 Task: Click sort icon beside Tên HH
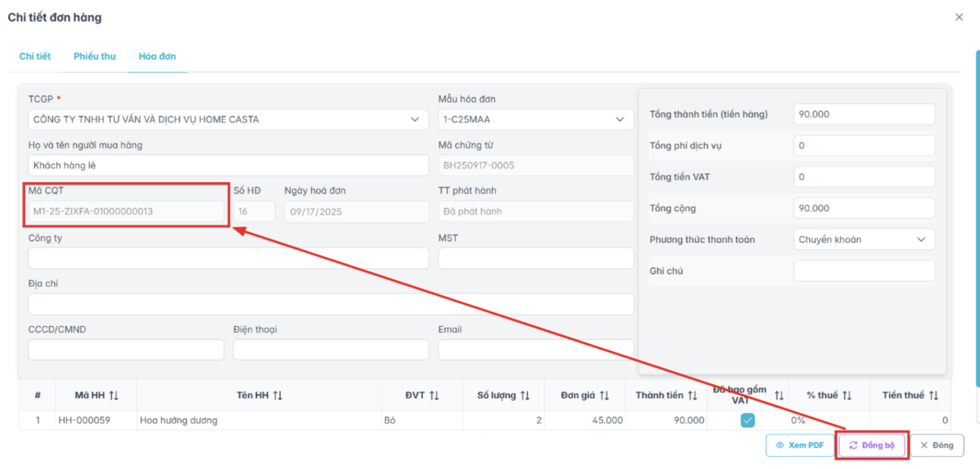(x=278, y=395)
